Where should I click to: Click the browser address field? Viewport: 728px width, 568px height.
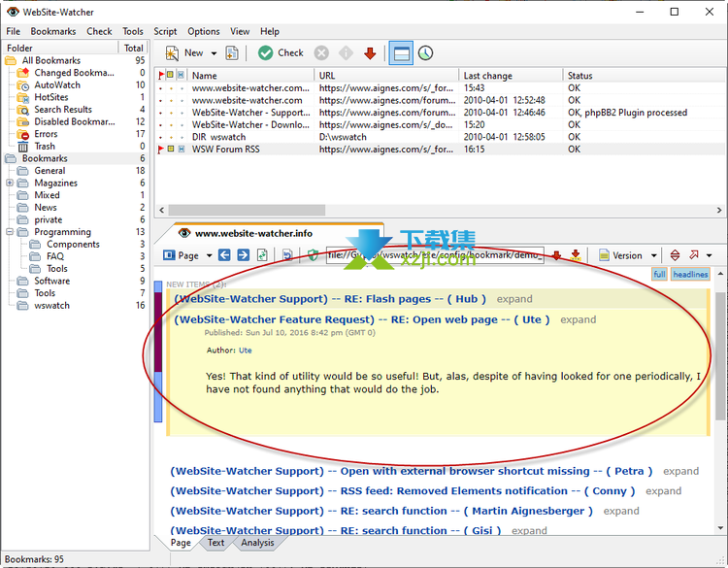point(435,255)
